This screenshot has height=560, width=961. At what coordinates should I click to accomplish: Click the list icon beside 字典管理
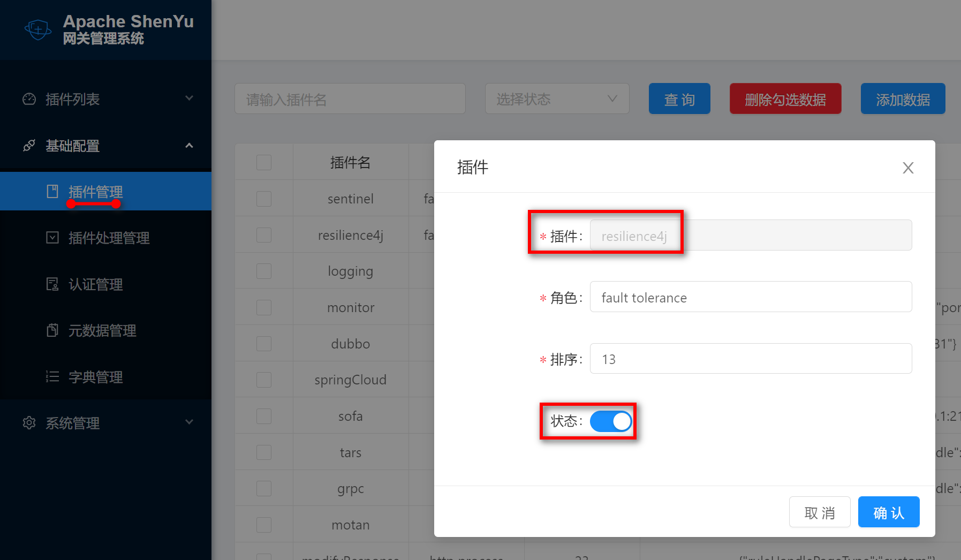point(52,377)
